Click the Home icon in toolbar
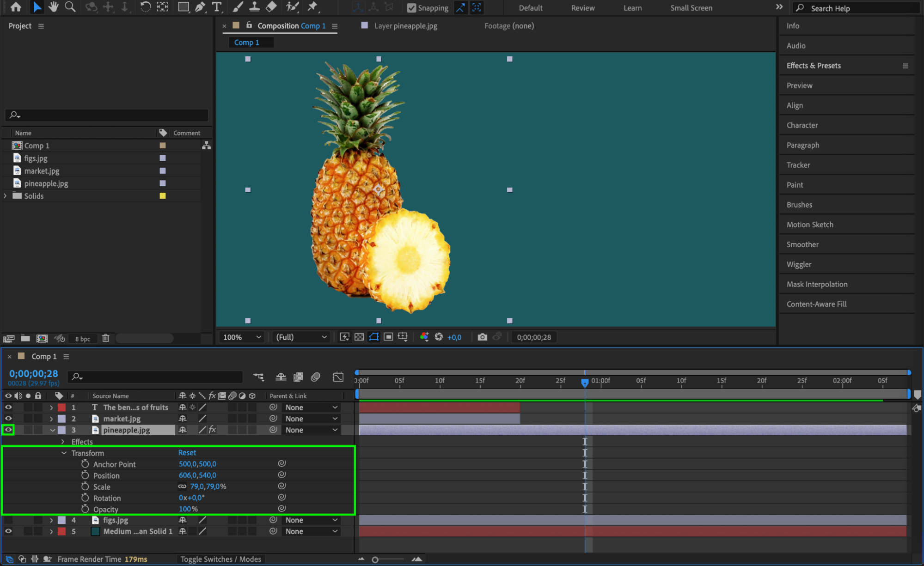 [16, 7]
